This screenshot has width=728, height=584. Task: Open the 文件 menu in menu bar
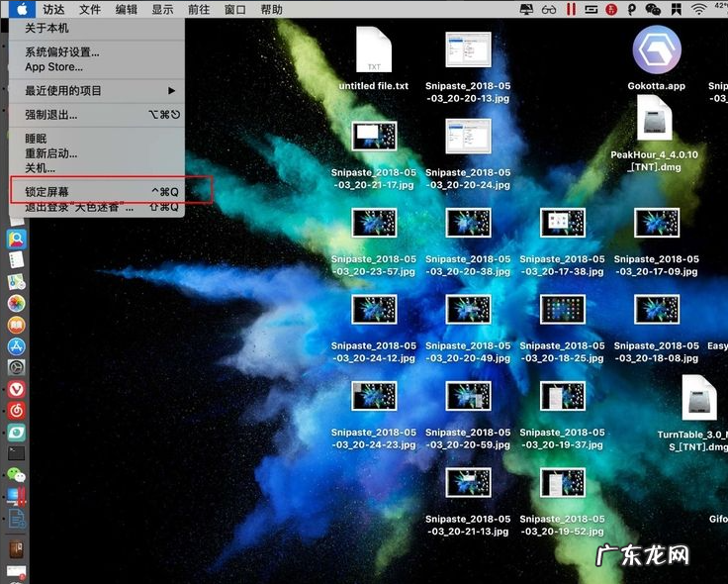(x=90, y=9)
